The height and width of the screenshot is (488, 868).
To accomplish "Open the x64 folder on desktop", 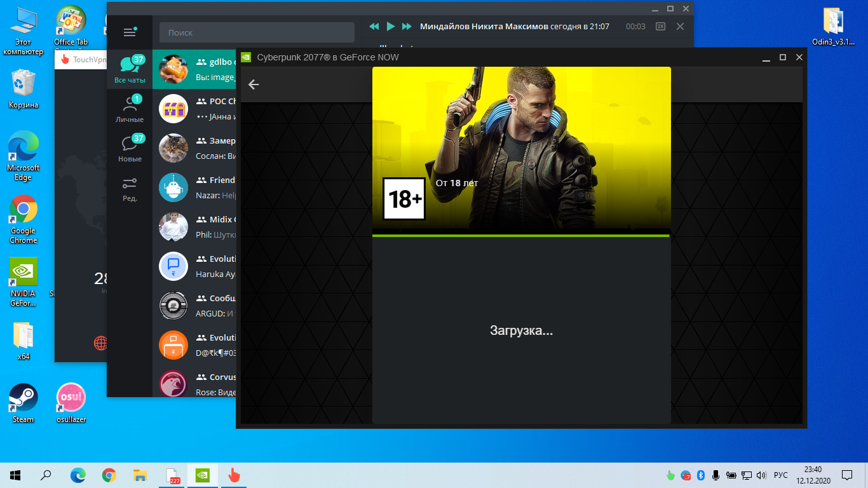I will point(24,341).
